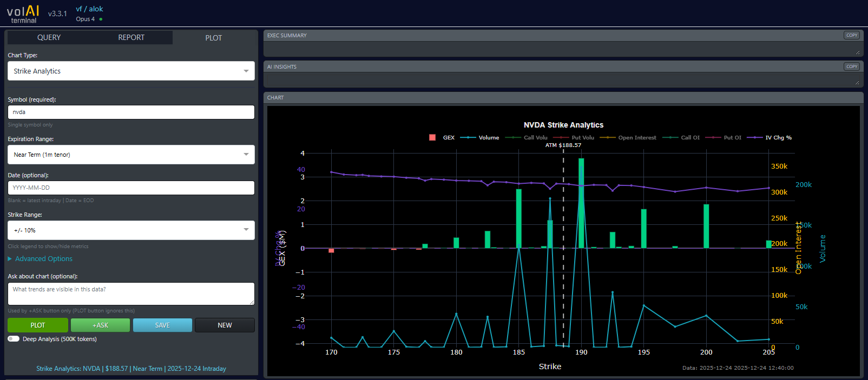Click the Symbol input field with nvda

[x=131, y=112]
